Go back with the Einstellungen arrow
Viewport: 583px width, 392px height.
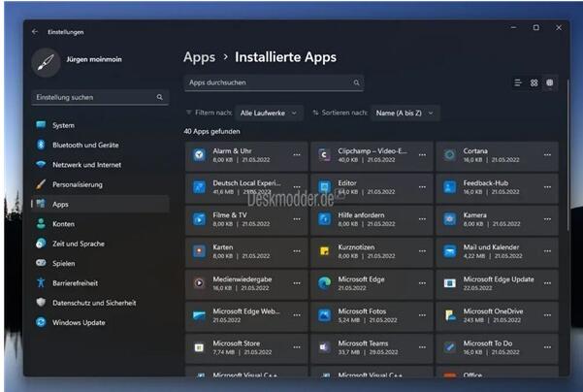click(35, 32)
